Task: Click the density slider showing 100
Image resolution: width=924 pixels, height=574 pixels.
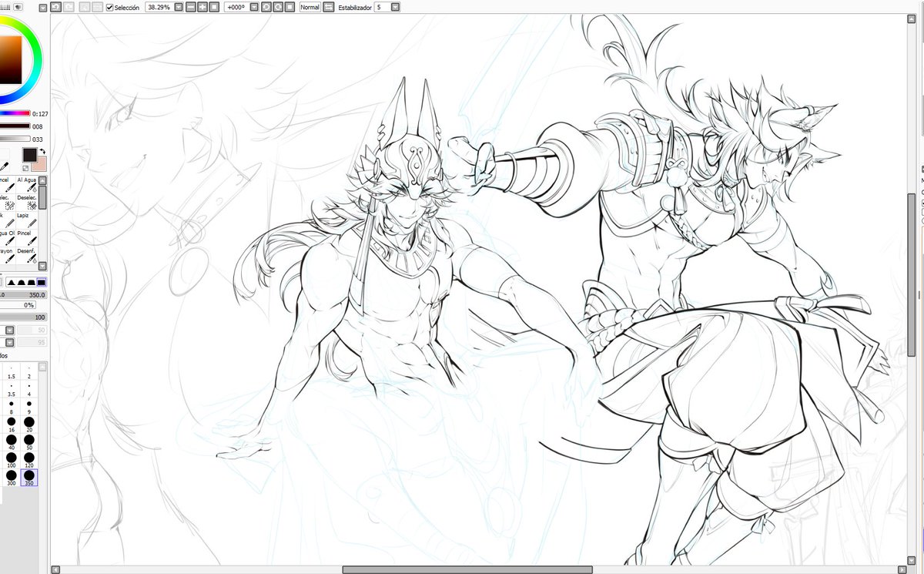Action: click(x=23, y=317)
